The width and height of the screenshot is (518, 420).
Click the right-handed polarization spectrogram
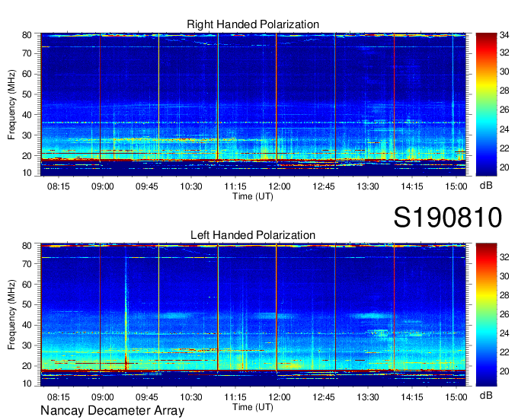pos(253,104)
